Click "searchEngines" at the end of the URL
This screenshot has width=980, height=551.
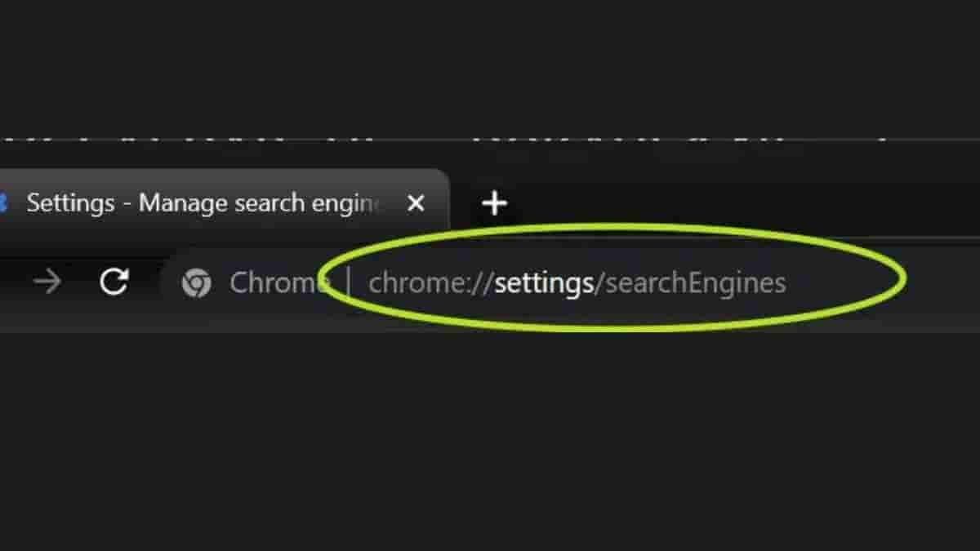click(x=695, y=283)
